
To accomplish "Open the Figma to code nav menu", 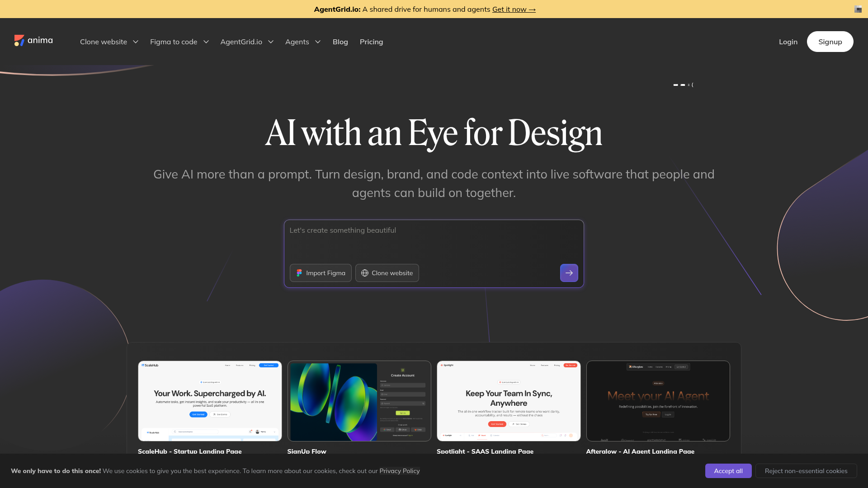I will [x=174, y=42].
